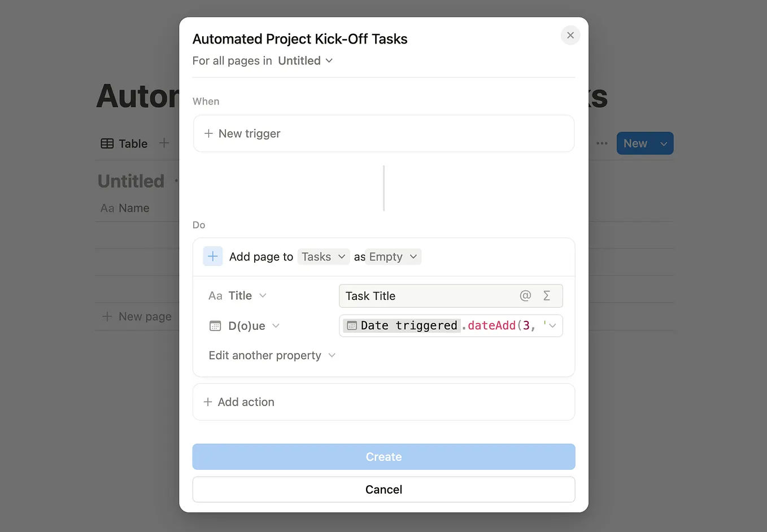The height and width of the screenshot is (532, 767).
Task: Open the Tasks database dropdown
Action: (323, 256)
